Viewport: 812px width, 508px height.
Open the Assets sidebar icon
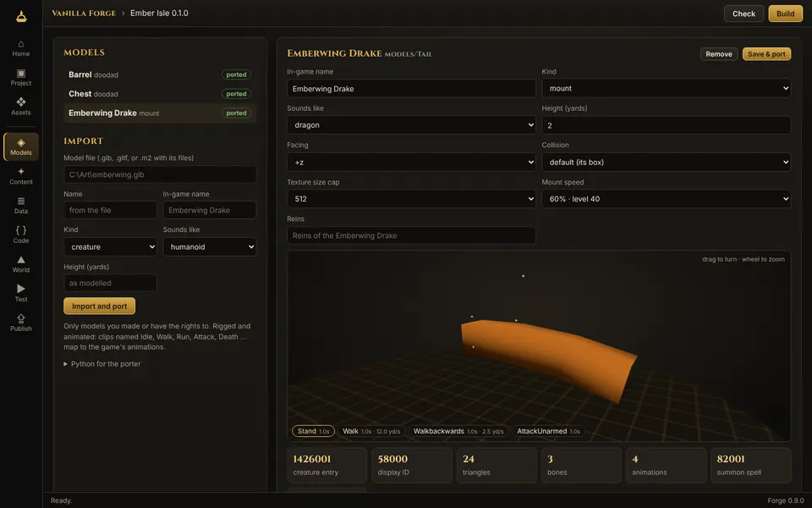click(x=20, y=107)
